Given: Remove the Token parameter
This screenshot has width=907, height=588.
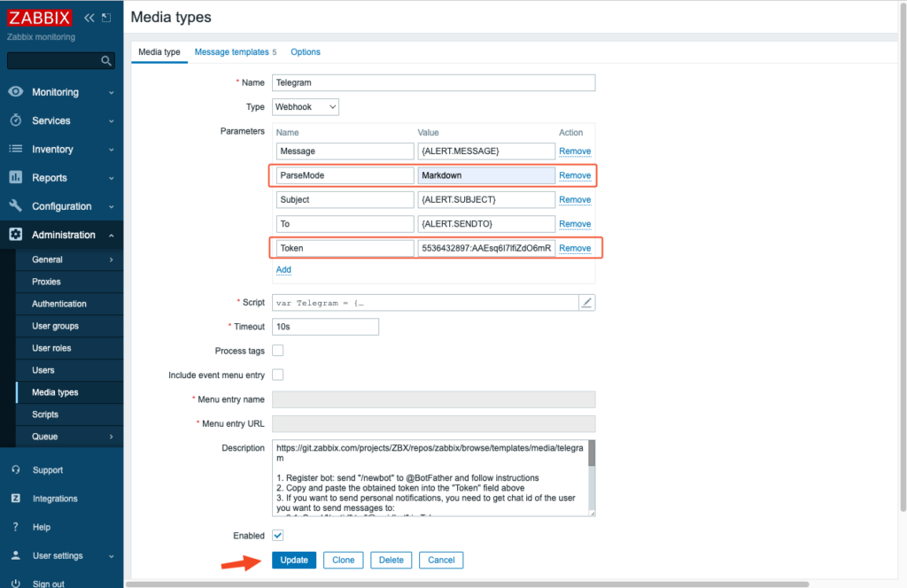Looking at the screenshot, I should click(575, 248).
